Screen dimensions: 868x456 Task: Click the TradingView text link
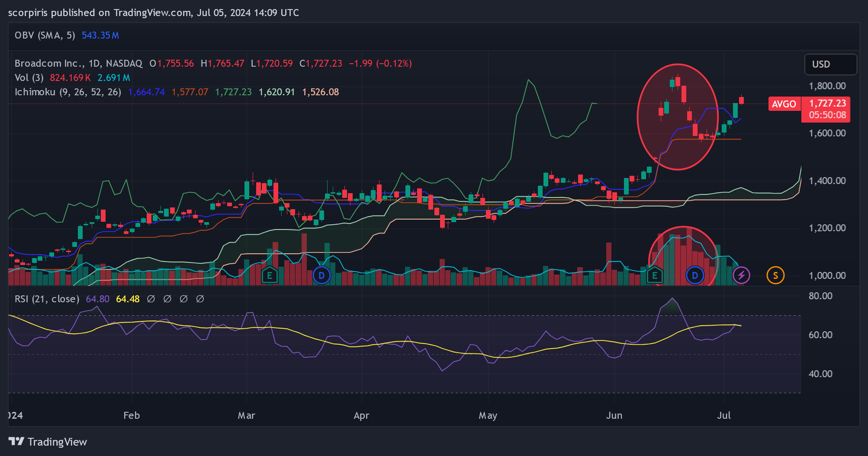[x=57, y=442]
